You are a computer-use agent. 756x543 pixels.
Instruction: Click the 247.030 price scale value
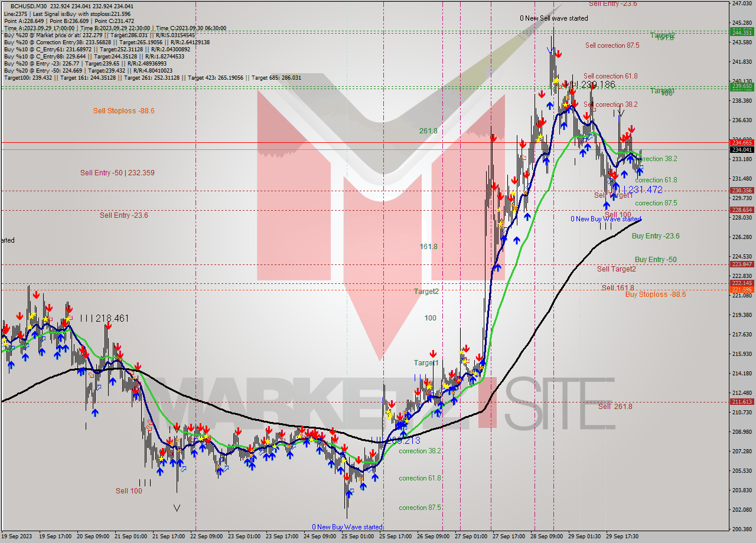tap(742, 4)
